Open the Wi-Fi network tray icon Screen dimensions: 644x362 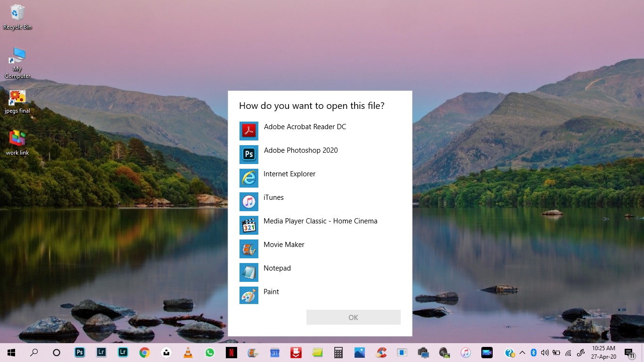point(568,353)
